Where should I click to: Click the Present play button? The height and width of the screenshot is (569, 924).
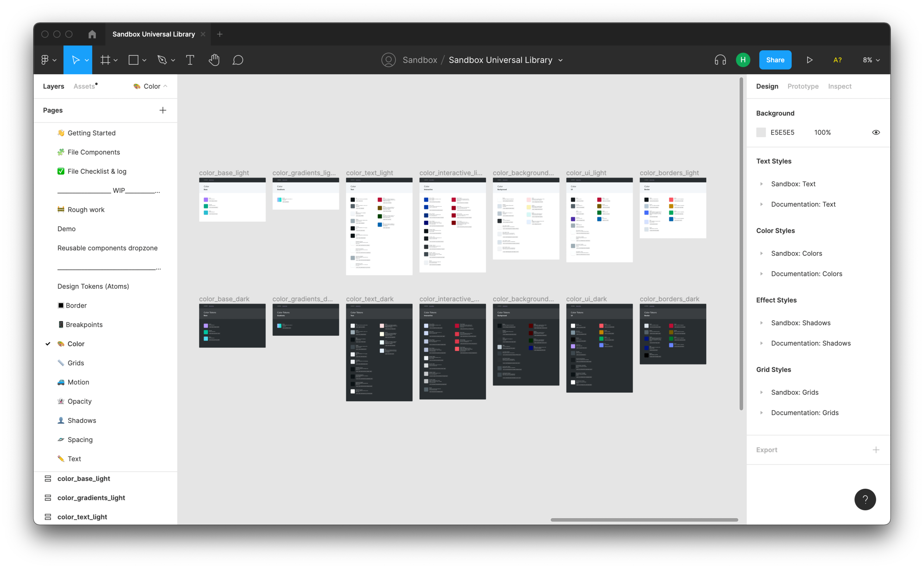pyautogui.click(x=810, y=60)
